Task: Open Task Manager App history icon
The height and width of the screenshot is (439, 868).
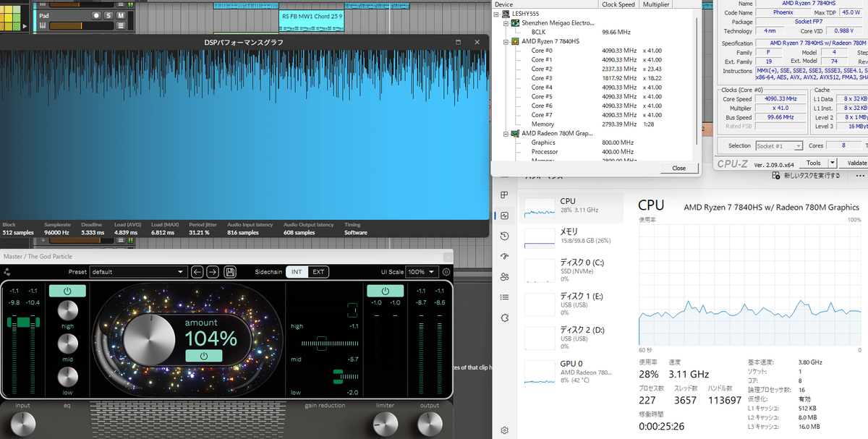Action: [x=504, y=236]
